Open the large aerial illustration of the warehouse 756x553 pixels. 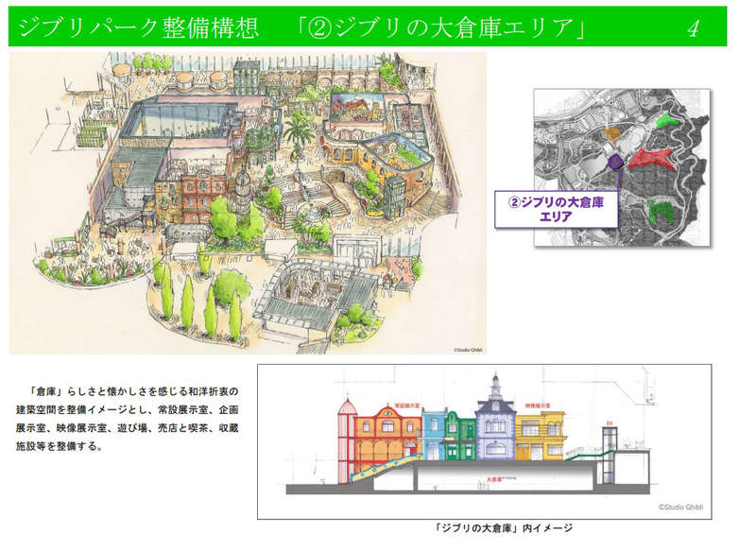[248, 202]
